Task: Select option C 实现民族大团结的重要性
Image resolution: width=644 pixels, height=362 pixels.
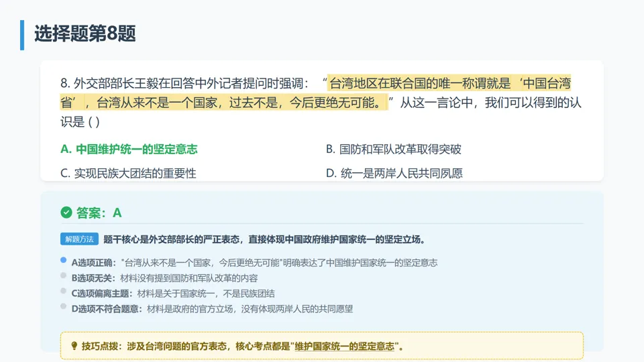Action: click(128, 173)
